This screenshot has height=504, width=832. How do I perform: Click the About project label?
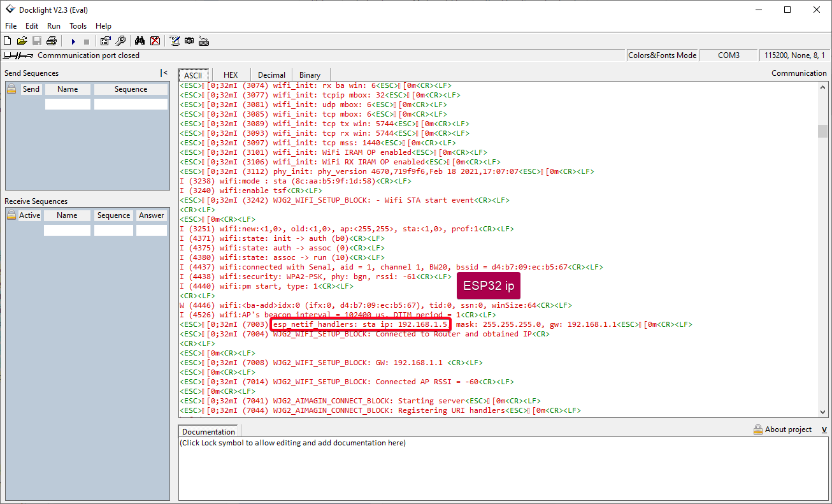pos(789,429)
